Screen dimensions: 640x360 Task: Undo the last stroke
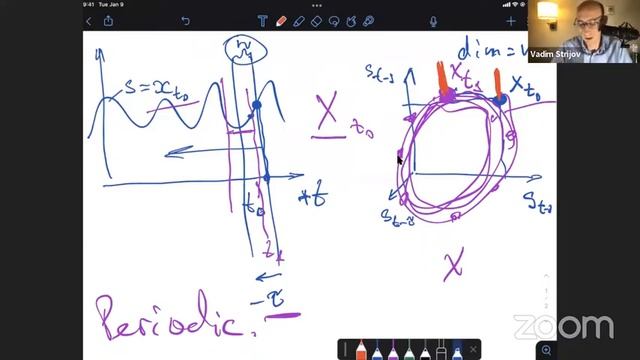point(185,21)
